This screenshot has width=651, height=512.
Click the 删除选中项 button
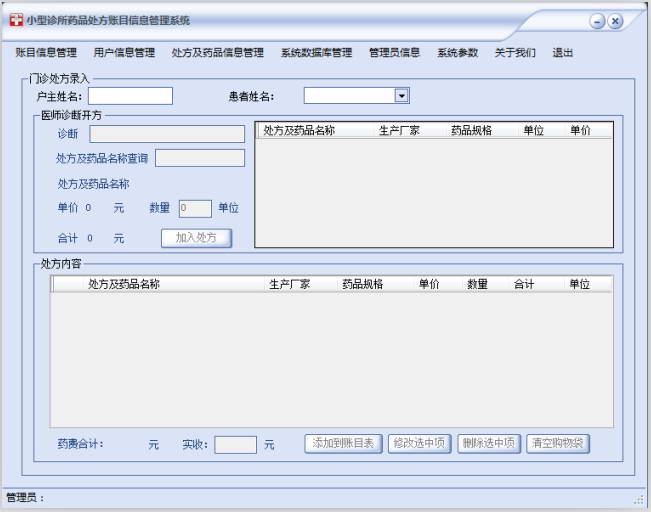[489, 443]
